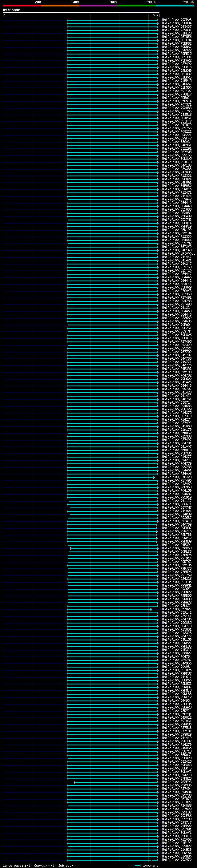Viewport: 197px width, 868px height.
Task: Click the UniRef100_Q1EPK5 entry
Action: pos(176,77)
